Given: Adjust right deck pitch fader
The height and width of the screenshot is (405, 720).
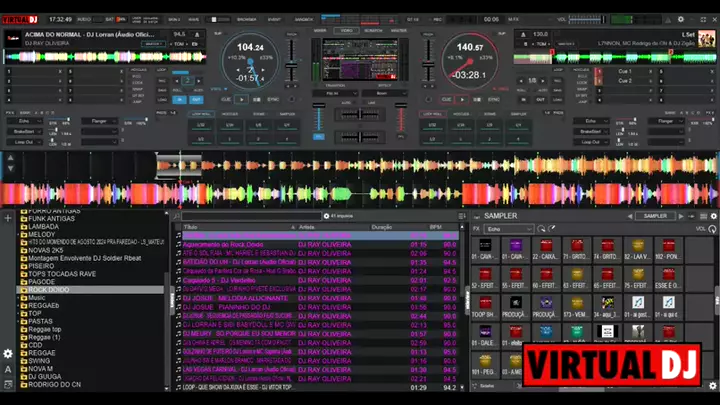Looking at the screenshot, I should tap(428, 65).
